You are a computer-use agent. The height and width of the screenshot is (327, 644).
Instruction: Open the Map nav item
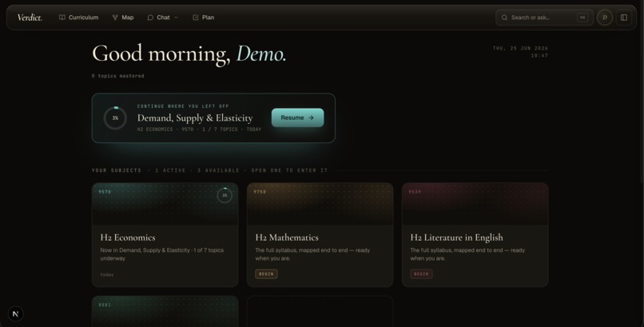pos(123,18)
